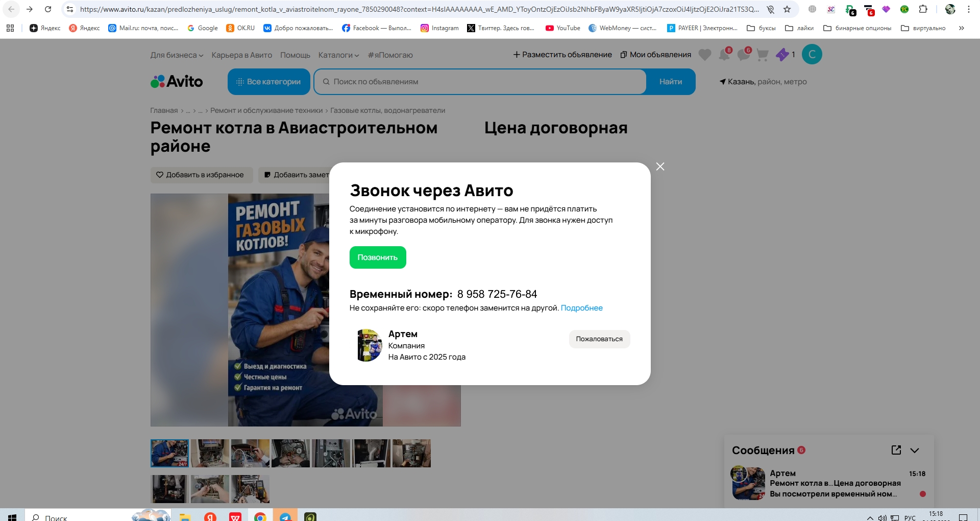Open the shopping cart icon
The image size is (980, 521).
[763, 55]
